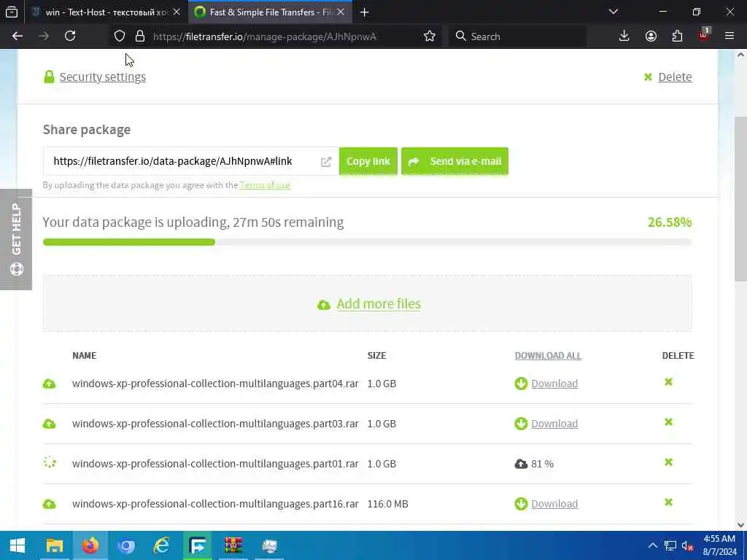
Task: Click cloud icon beside part04.rar name
Action: (49, 384)
